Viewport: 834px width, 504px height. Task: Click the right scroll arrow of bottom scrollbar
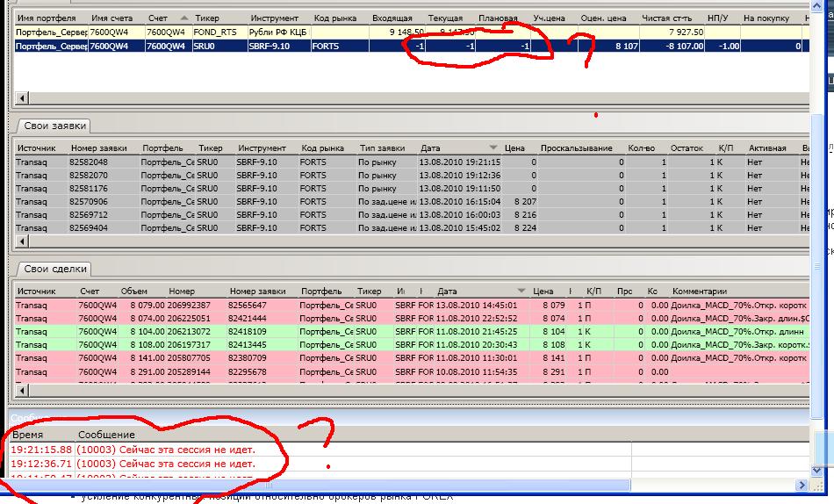[800, 485]
